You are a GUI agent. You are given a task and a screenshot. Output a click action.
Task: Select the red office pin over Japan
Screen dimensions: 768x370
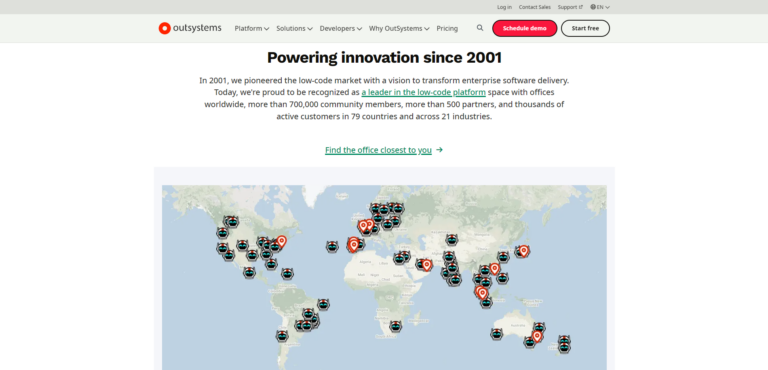click(524, 251)
